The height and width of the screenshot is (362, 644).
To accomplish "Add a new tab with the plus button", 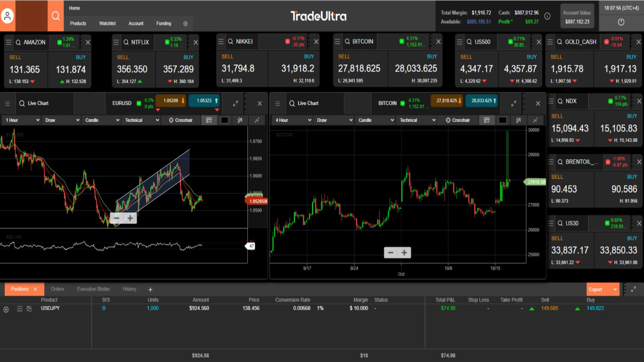I will tap(150, 290).
